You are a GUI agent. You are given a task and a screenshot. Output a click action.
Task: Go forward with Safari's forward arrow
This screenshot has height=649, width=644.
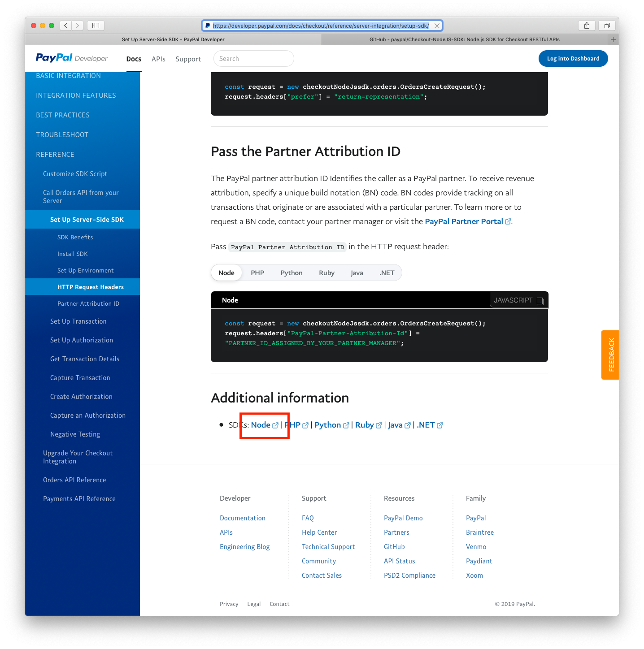click(x=78, y=26)
